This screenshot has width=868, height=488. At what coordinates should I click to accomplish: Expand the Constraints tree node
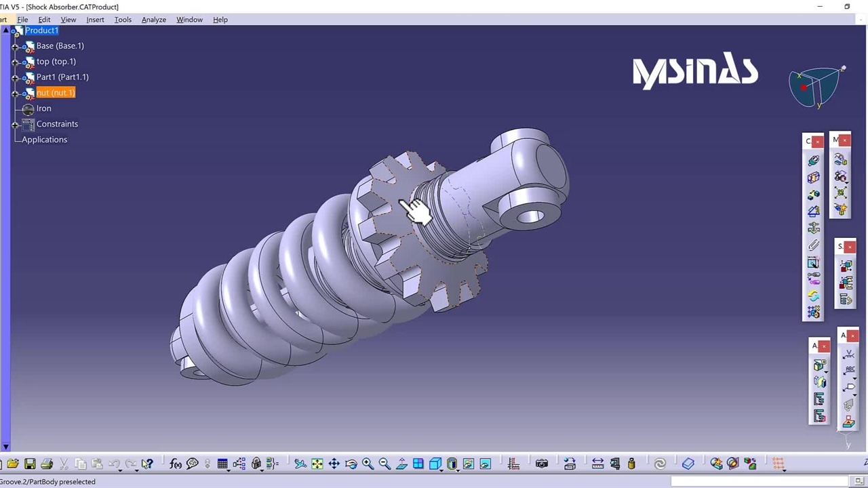15,125
